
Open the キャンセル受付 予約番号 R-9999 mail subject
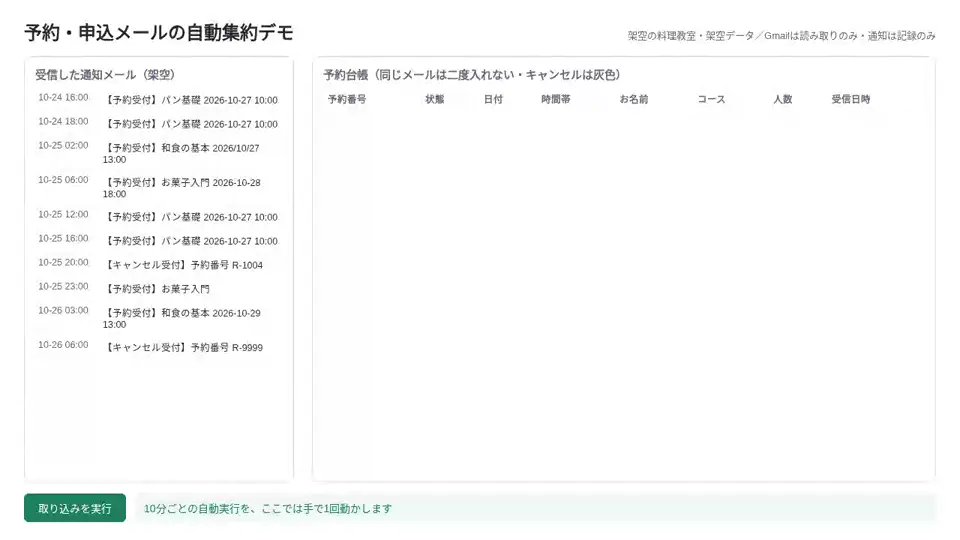(183, 347)
